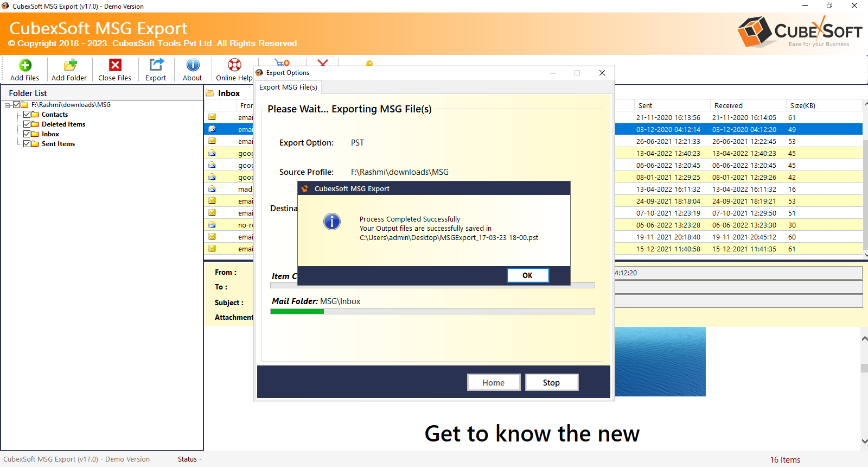The height and width of the screenshot is (467, 868).
Task: Click the Add Files toolbar icon
Action: (x=25, y=66)
